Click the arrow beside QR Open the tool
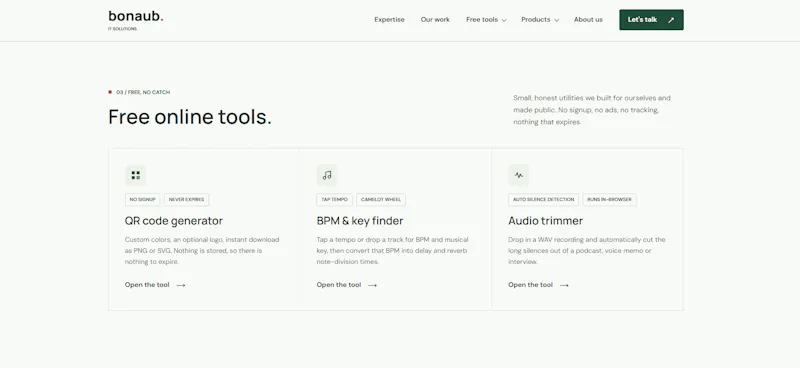 (181, 285)
